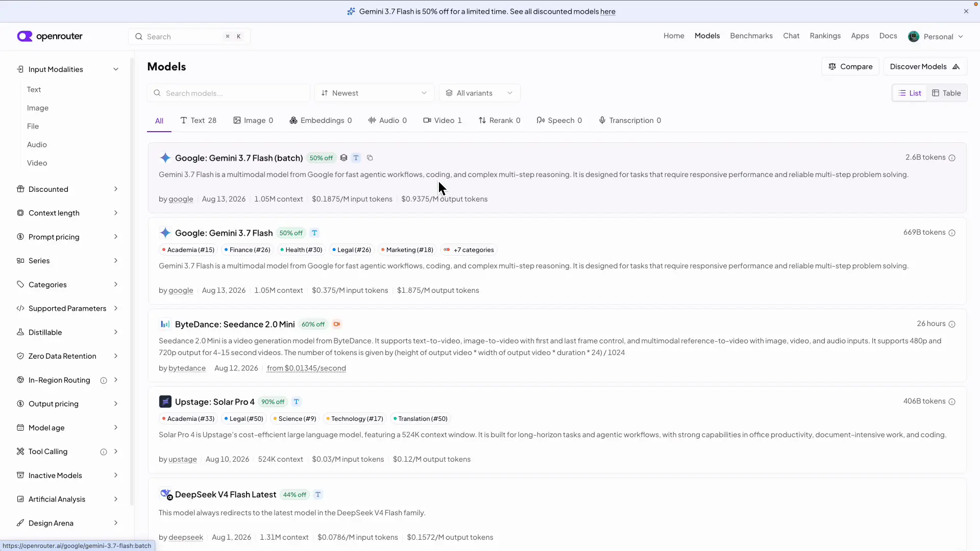The width and height of the screenshot is (980, 551).
Task: Click the 406B tokens info icon
Action: pos(952,402)
